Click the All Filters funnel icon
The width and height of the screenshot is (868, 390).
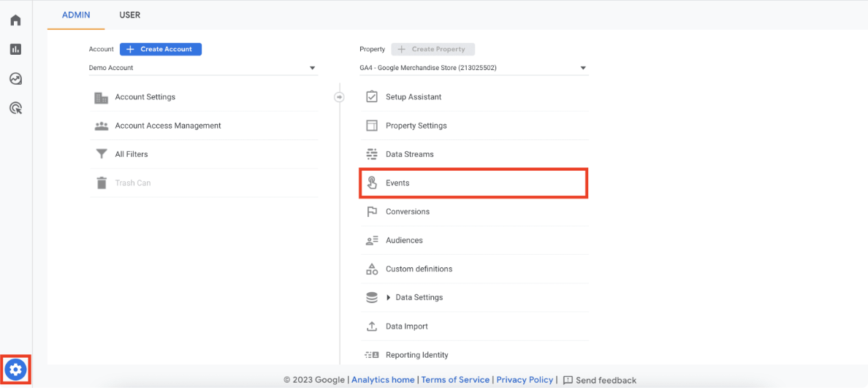102,154
